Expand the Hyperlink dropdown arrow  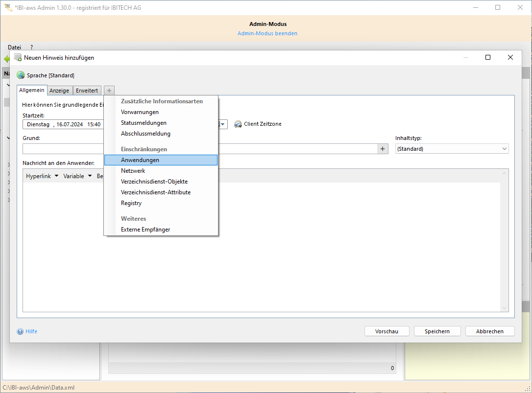click(56, 176)
